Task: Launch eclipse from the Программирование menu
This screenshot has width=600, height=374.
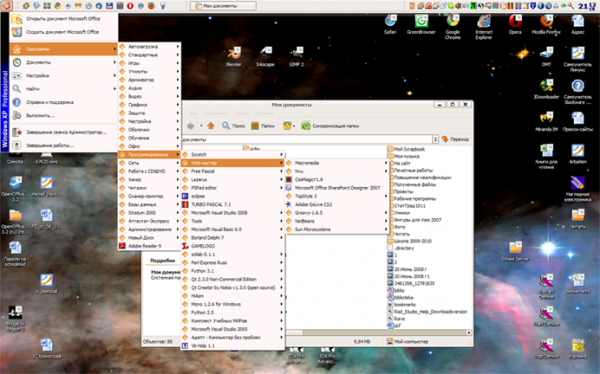Action: [x=232, y=196]
